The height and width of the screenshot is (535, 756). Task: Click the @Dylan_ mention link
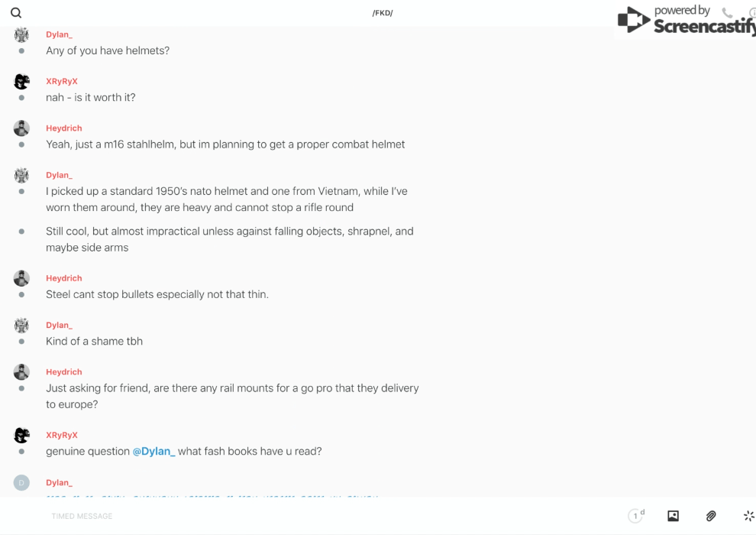point(153,451)
